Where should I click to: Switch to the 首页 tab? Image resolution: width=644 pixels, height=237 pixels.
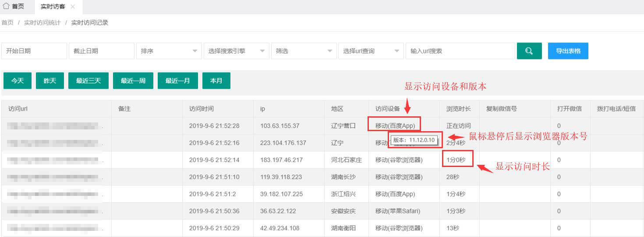[x=18, y=7]
